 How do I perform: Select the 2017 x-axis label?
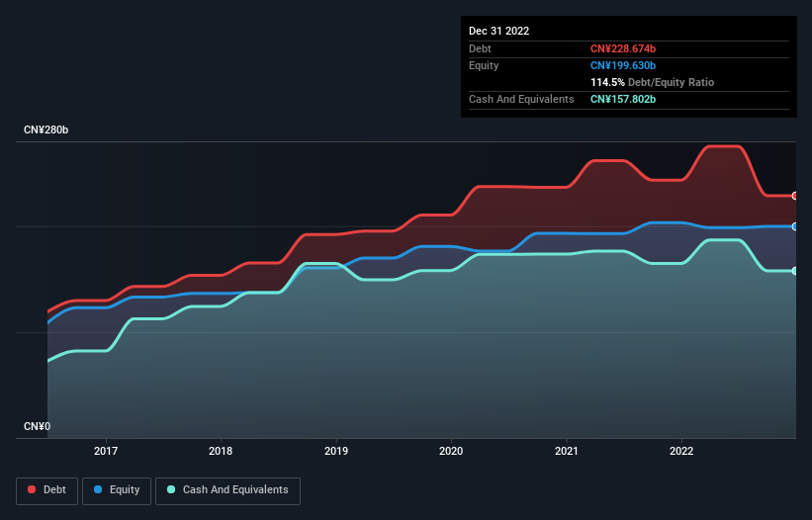point(106,451)
